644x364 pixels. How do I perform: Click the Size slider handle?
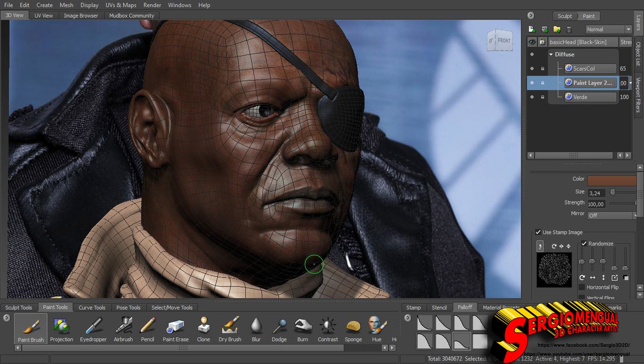click(x=613, y=192)
